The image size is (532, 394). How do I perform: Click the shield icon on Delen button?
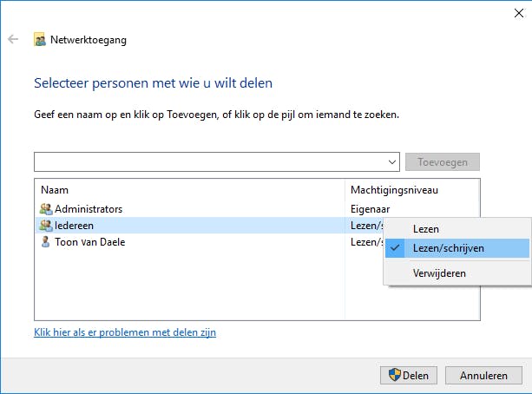click(394, 376)
